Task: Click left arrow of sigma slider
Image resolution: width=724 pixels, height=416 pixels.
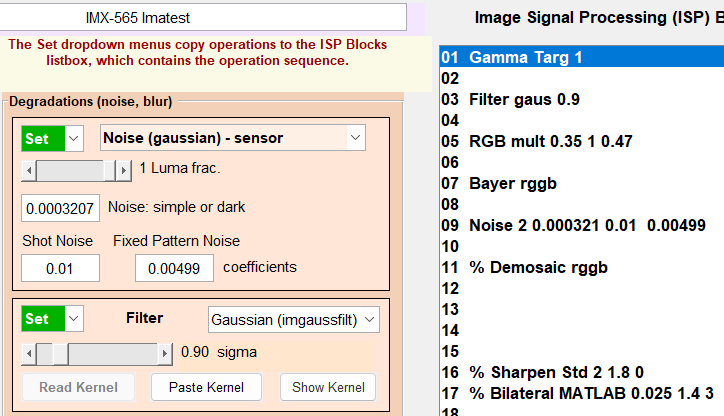Action: pyautogui.click(x=29, y=354)
